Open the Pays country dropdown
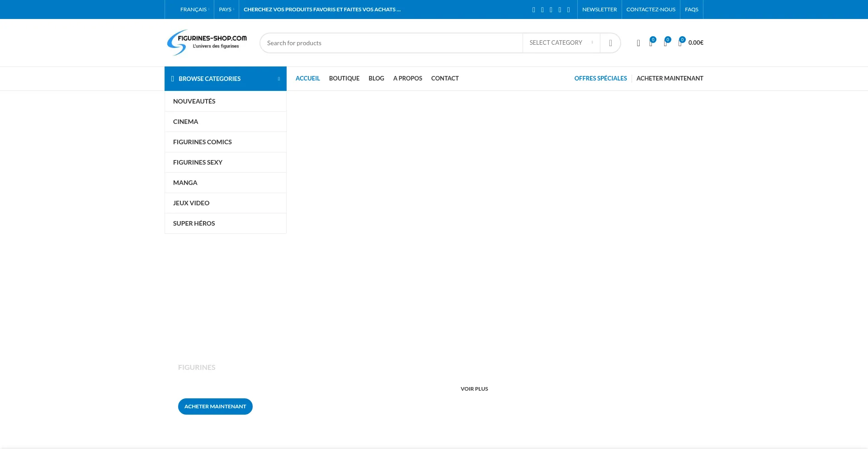This screenshot has width=868, height=449. (226, 9)
